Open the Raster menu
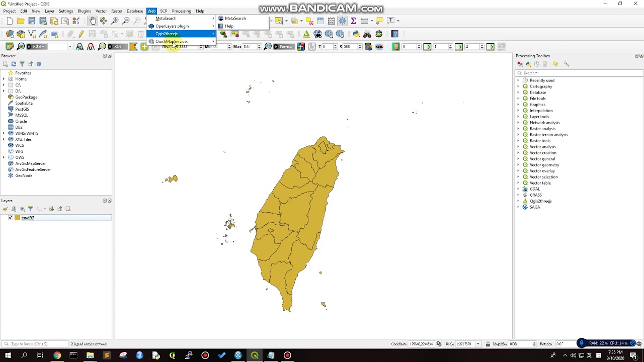The image size is (644, 362). [x=117, y=11]
